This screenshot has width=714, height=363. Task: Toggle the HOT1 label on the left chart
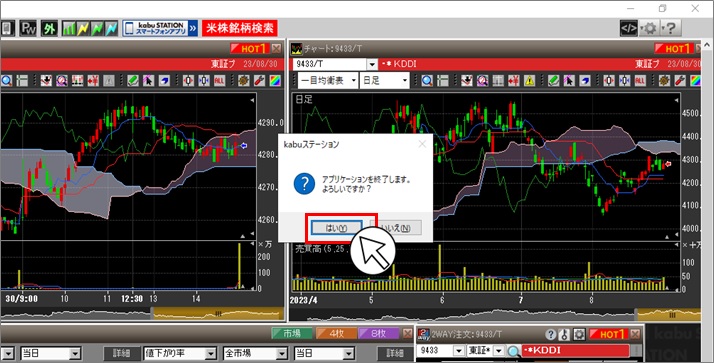coord(250,48)
